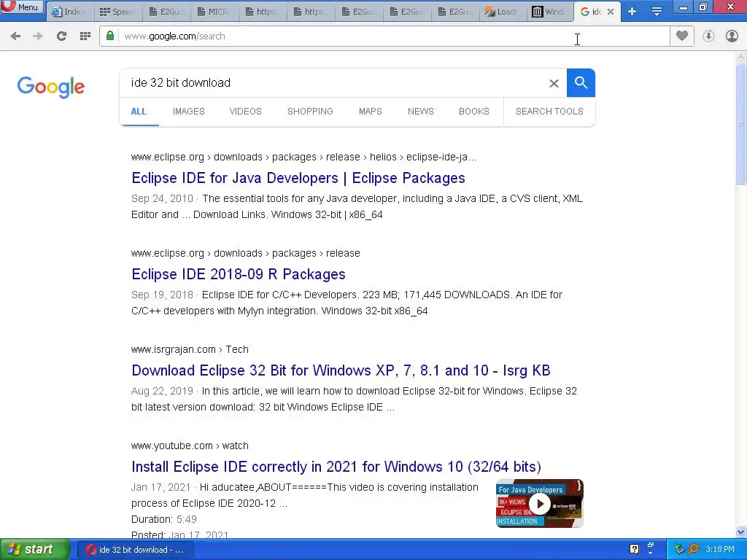Switch to the Index tab
The height and width of the screenshot is (560, 747).
tap(70, 12)
